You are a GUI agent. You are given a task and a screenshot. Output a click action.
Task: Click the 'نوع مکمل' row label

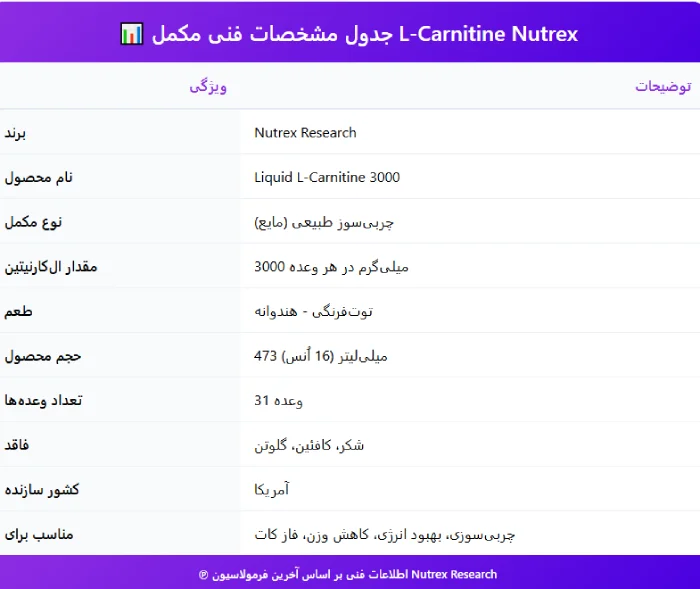pyautogui.click(x=33, y=222)
